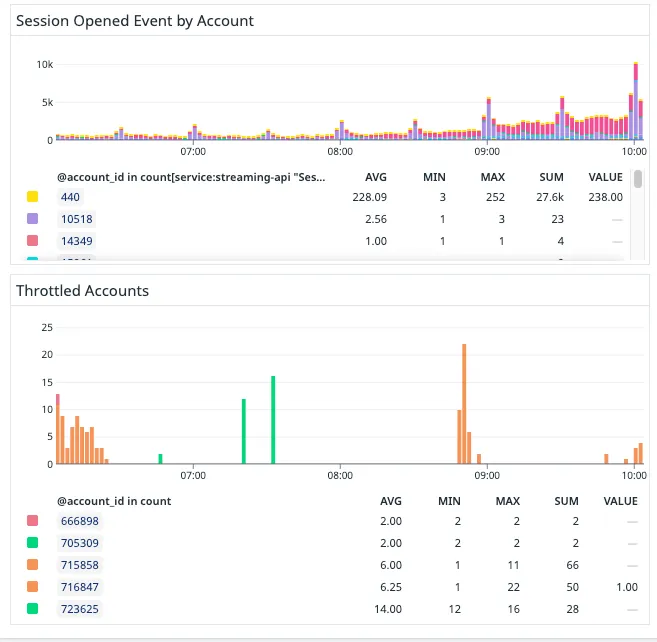Viewport: 657px width, 642px height.
Task: Click the tallest orange bar in Throttled Accounts
Action: click(x=465, y=402)
